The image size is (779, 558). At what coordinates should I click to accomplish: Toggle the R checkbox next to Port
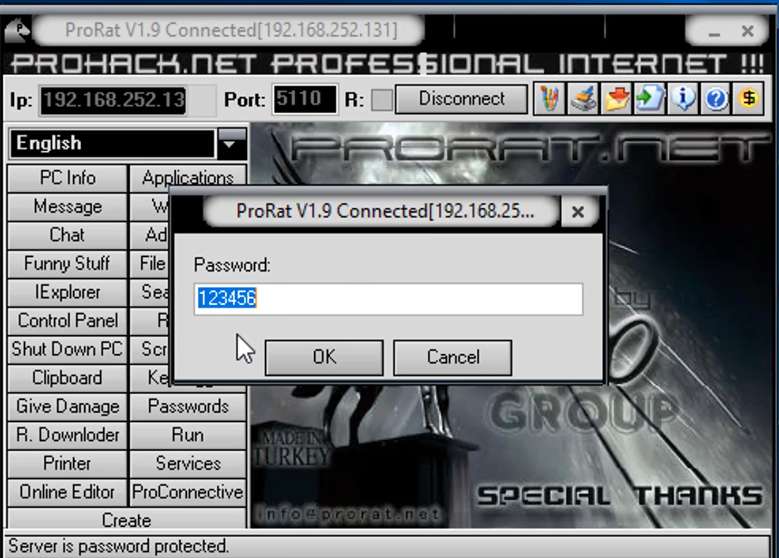tap(382, 100)
